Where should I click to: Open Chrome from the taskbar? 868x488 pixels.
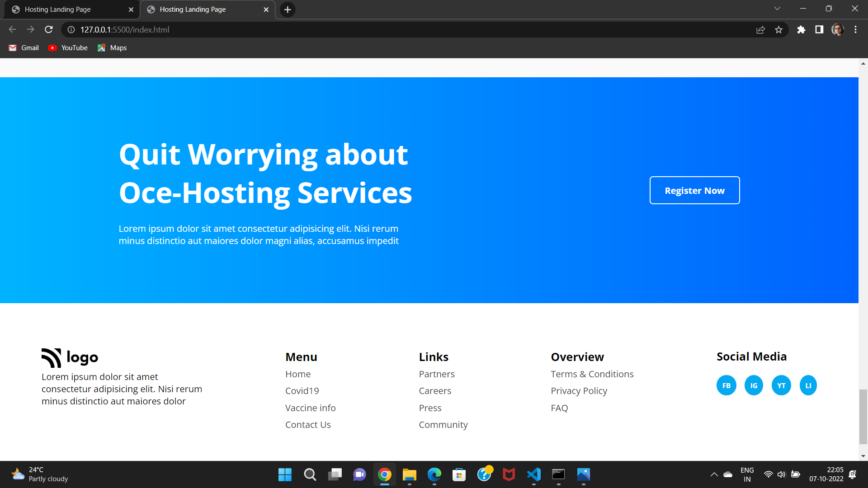384,474
